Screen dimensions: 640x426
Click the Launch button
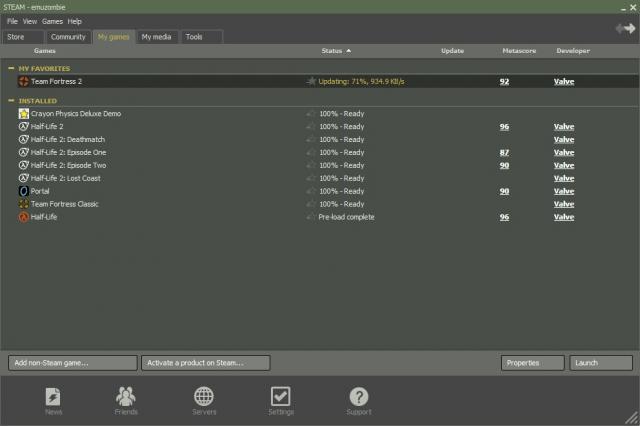coord(601,363)
